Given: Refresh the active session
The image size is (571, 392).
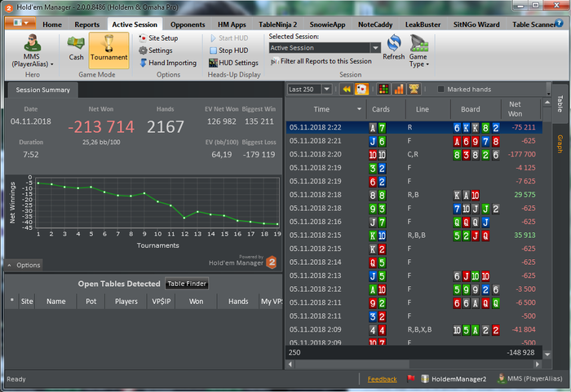Looking at the screenshot, I should [x=394, y=47].
